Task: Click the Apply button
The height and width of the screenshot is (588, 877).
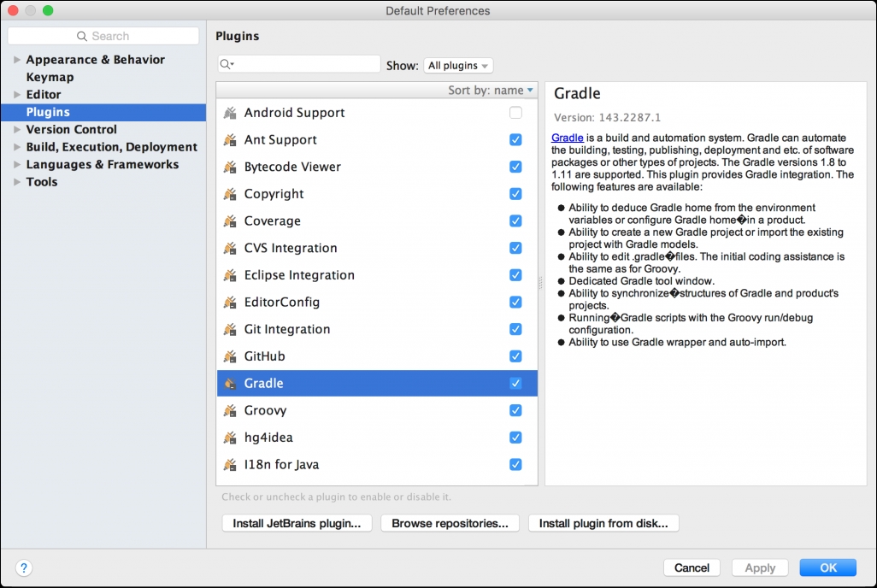Action: click(x=760, y=567)
